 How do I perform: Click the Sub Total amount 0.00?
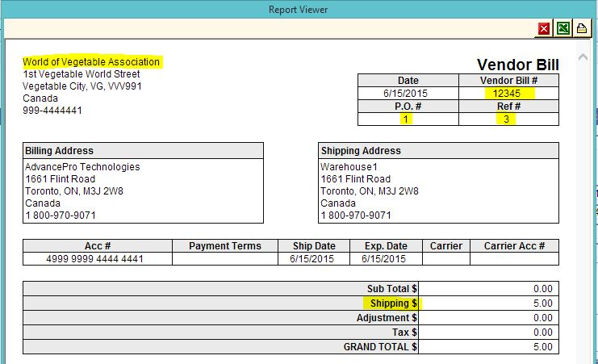point(542,289)
